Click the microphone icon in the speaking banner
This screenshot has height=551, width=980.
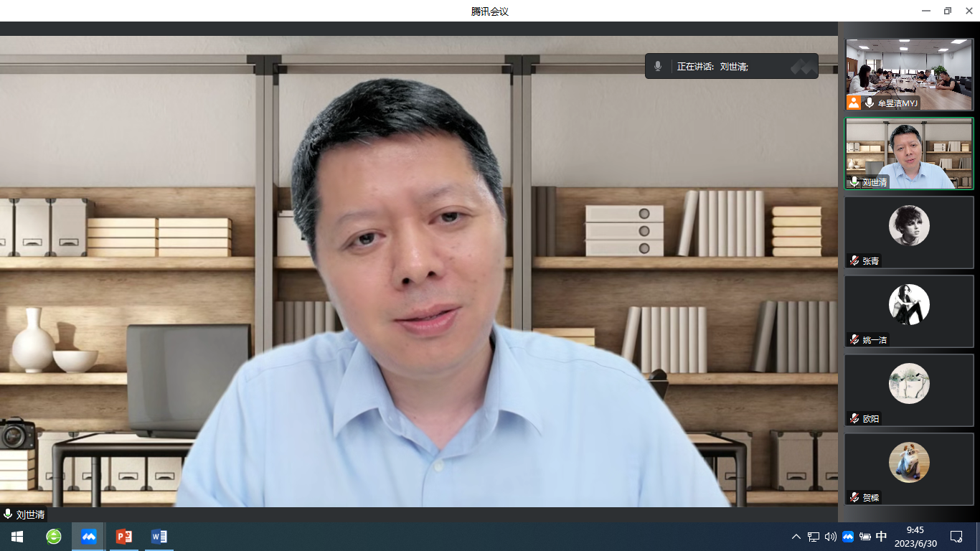click(658, 66)
